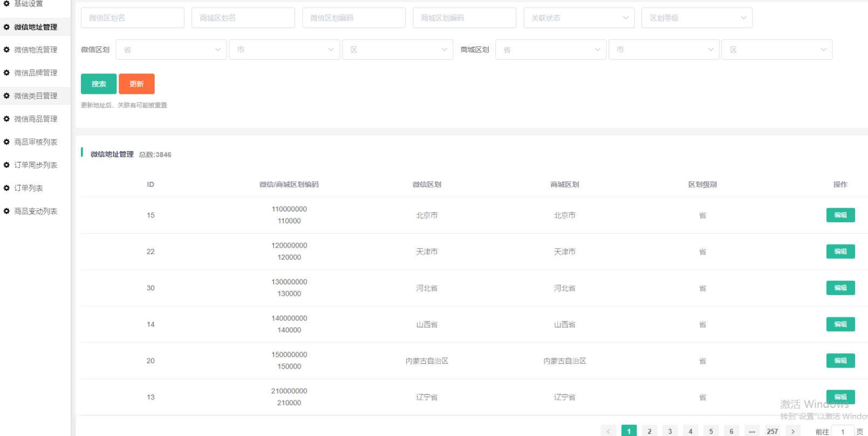The image size is (868, 436).
Task: Open 微信区划 province (省) selector
Action: pyautogui.click(x=171, y=50)
